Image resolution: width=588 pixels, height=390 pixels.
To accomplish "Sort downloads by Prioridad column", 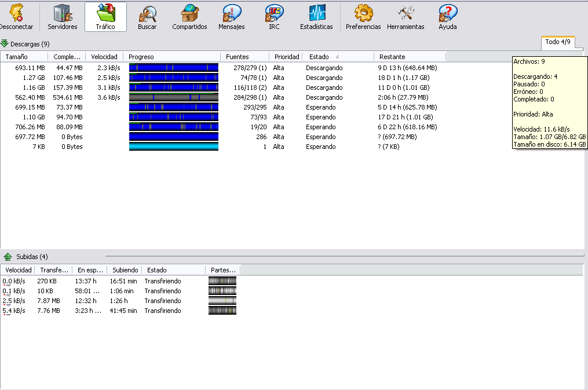I will 287,57.
